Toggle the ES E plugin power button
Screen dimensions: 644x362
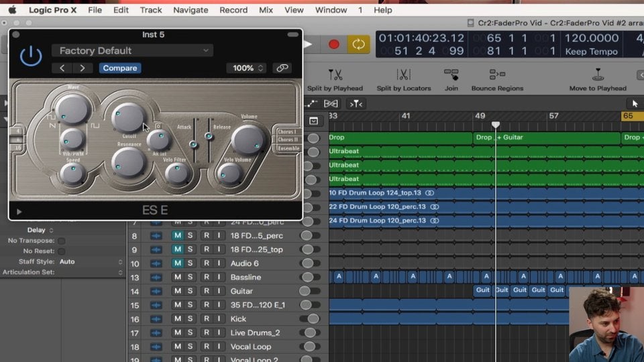click(31, 56)
